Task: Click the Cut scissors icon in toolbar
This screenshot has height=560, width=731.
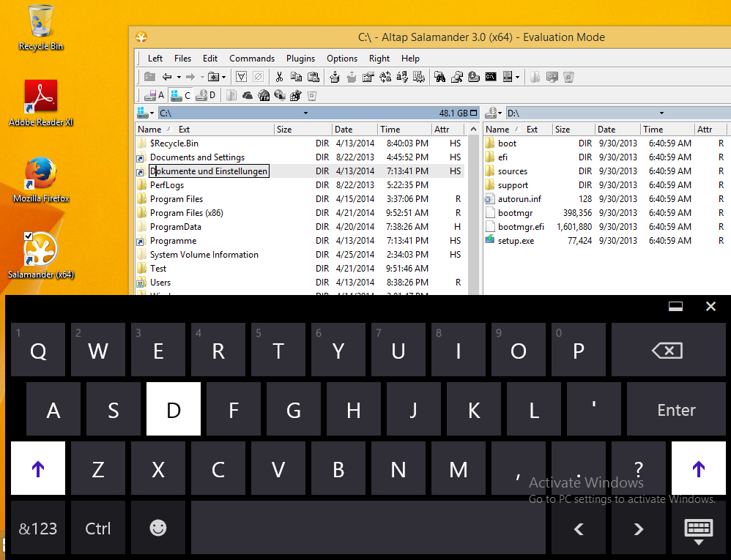Action: click(279, 77)
